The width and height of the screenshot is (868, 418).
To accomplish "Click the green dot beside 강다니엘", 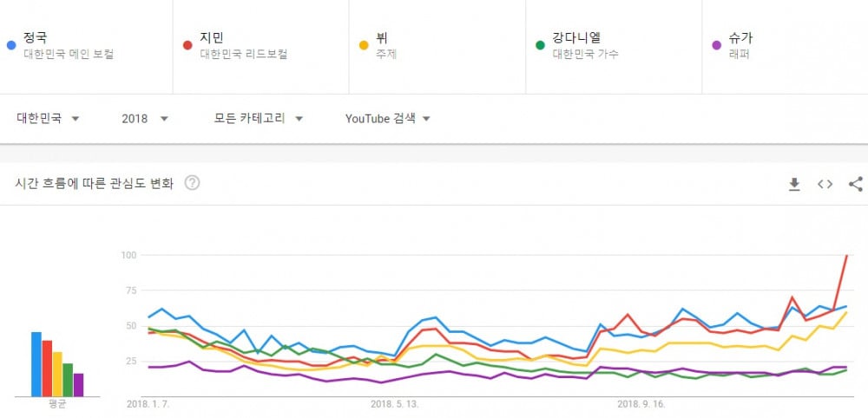I will pyautogui.click(x=540, y=45).
